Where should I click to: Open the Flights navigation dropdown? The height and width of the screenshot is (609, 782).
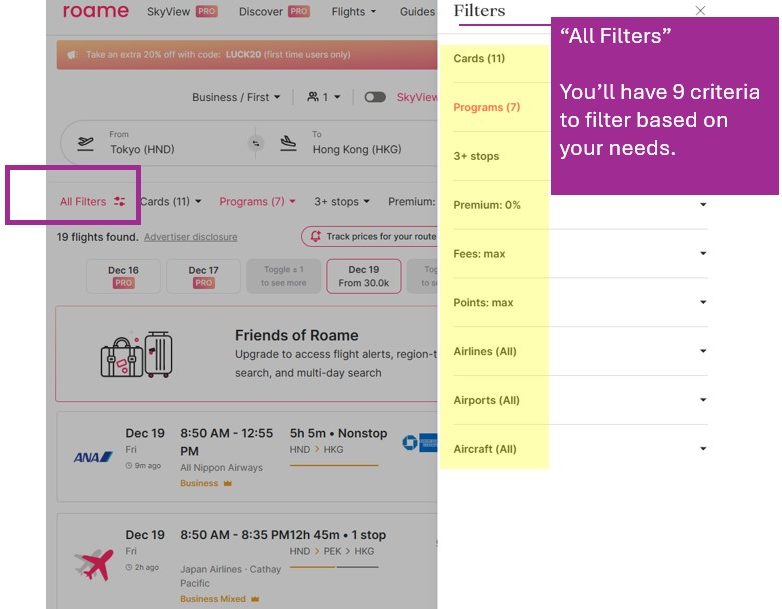pos(354,11)
